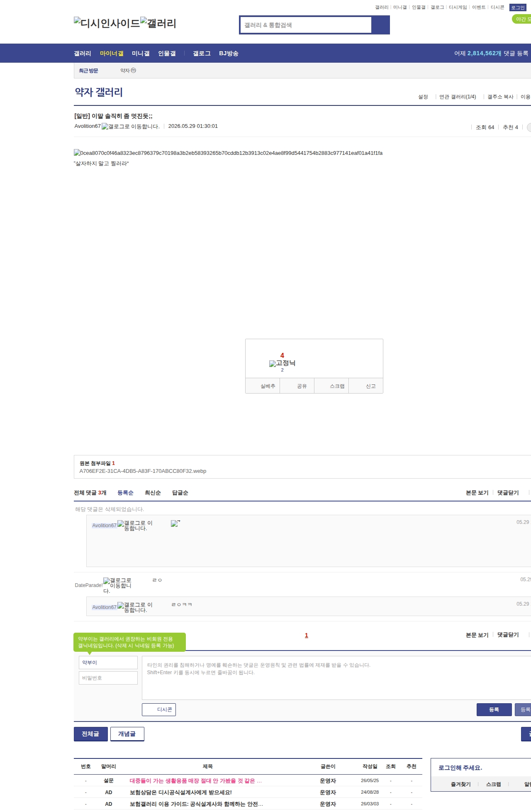The height and width of the screenshot is (812, 531).
Task: Click 본문 보기 above the comment list
Action: (477, 493)
